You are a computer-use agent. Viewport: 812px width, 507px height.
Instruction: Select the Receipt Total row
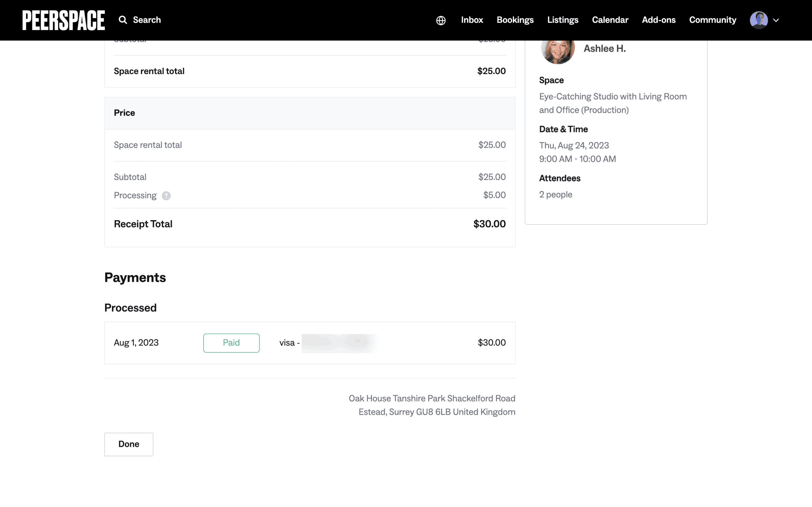(x=310, y=224)
